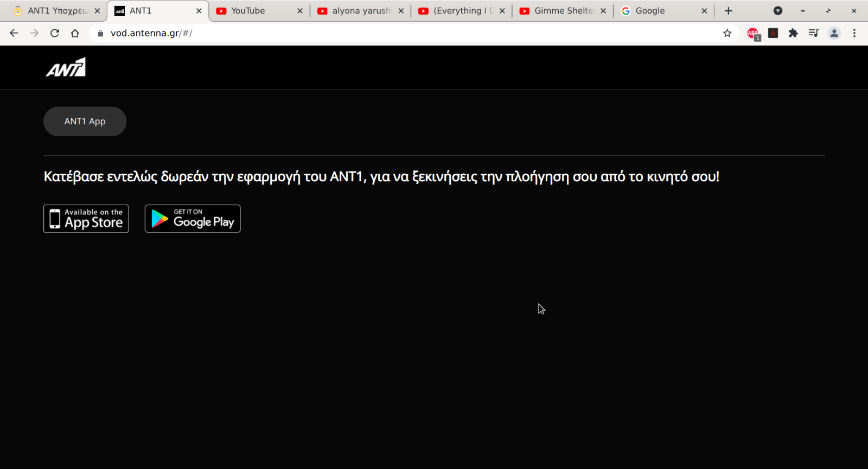Go forward with the browser arrow
Viewport: 868px width, 469px height.
click(34, 33)
